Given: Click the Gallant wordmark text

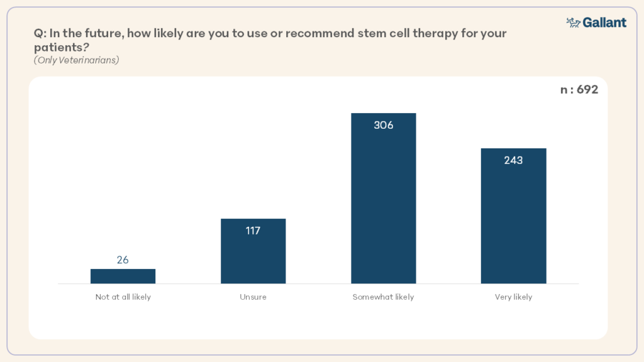Looking at the screenshot, I should [x=604, y=23].
